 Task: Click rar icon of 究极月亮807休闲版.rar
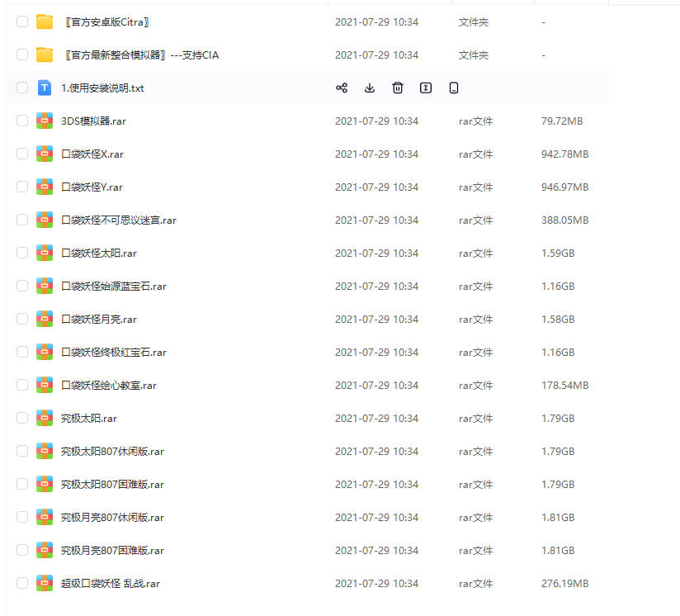(45, 517)
